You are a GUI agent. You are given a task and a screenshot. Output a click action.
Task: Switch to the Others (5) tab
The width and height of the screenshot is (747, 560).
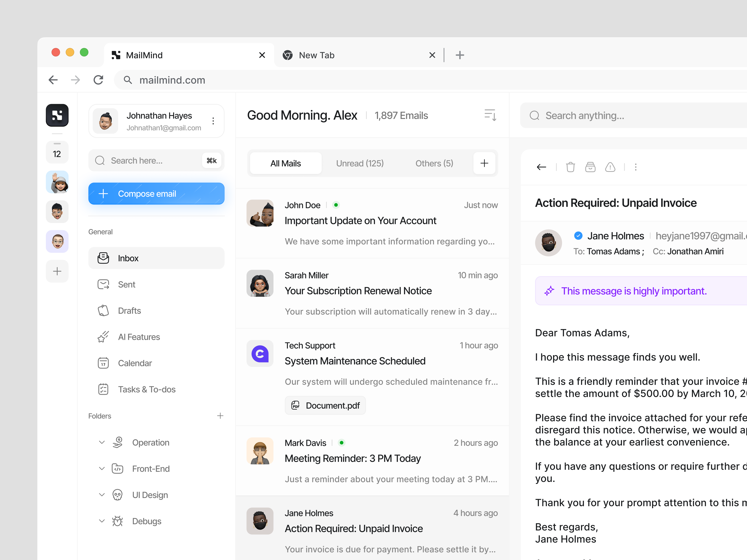434,163
